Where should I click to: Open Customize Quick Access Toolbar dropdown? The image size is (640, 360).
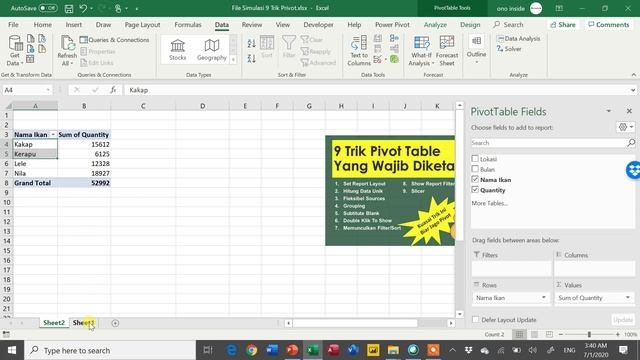[x=137, y=9]
